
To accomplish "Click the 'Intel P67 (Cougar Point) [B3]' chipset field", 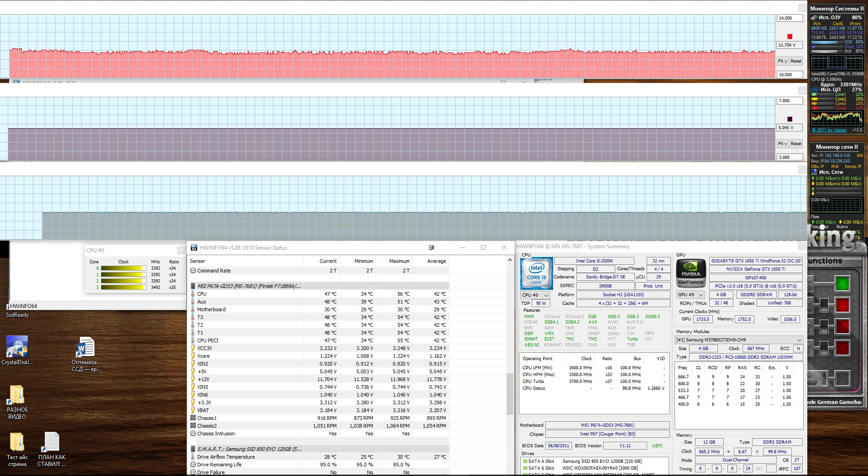I will click(x=607, y=434).
